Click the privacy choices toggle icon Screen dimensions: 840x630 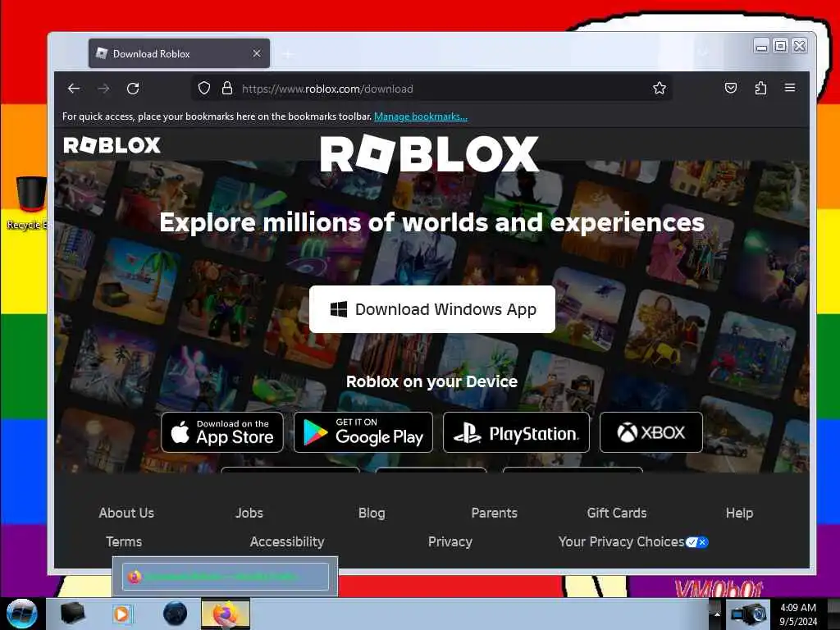(697, 542)
